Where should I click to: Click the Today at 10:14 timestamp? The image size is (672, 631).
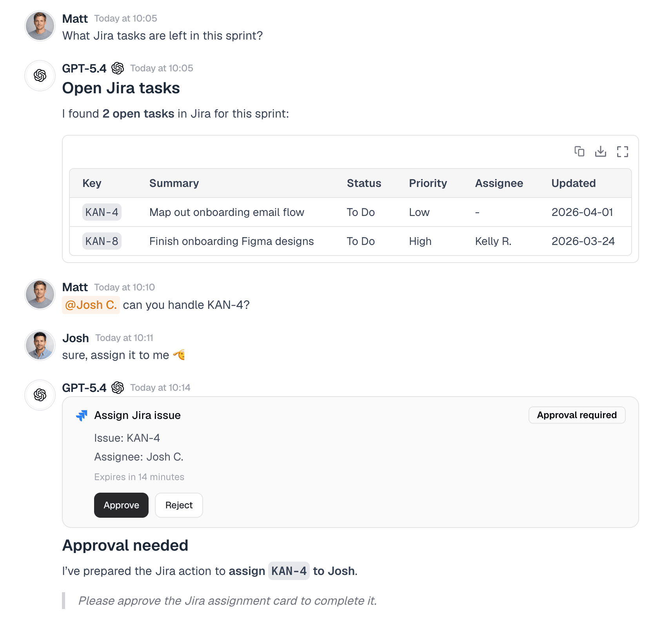pyautogui.click(x=160, y=387)
